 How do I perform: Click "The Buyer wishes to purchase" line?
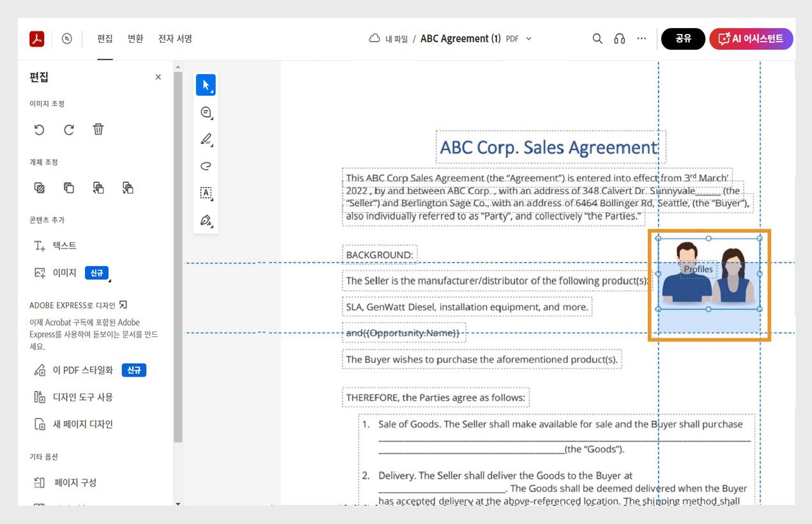pos(482,359)
